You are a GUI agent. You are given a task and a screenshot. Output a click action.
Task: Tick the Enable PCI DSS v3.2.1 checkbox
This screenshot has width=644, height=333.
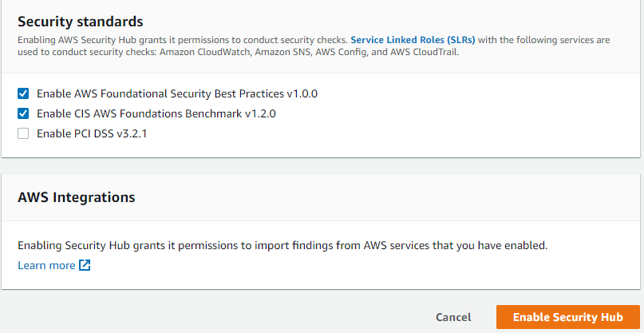click(23, 133)
